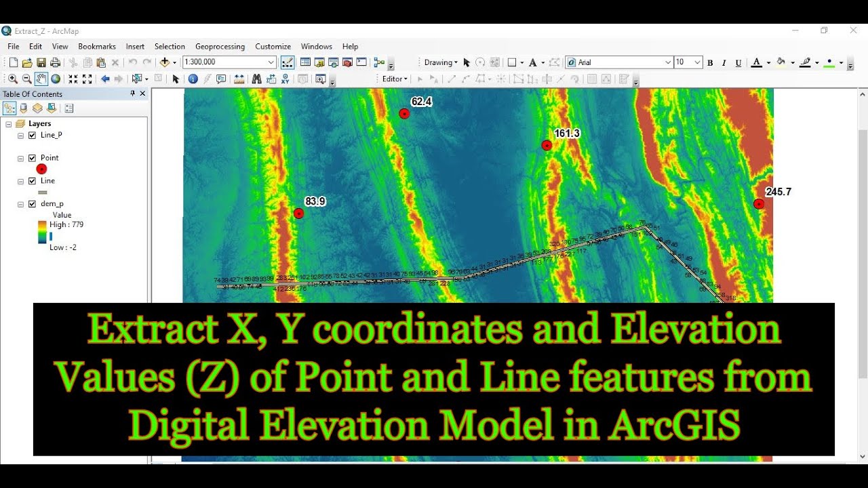Image resolution: width=868 pixels, height=488 pixels.
Task: Switch to List By Source
Action: pyautogui.click(x=24, y=108)
